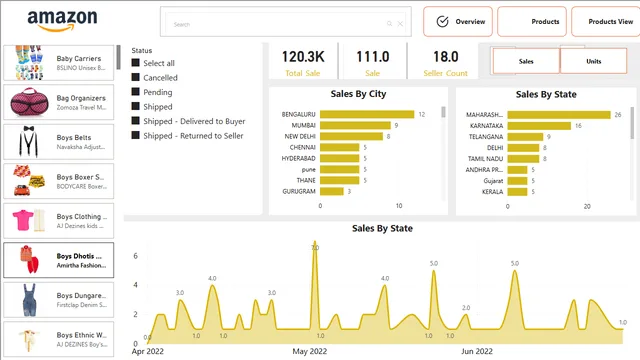The height and width of the screenshot is (360, 640).
Task: Click the THANE label in city chart
Action: (x=306, y=180)
